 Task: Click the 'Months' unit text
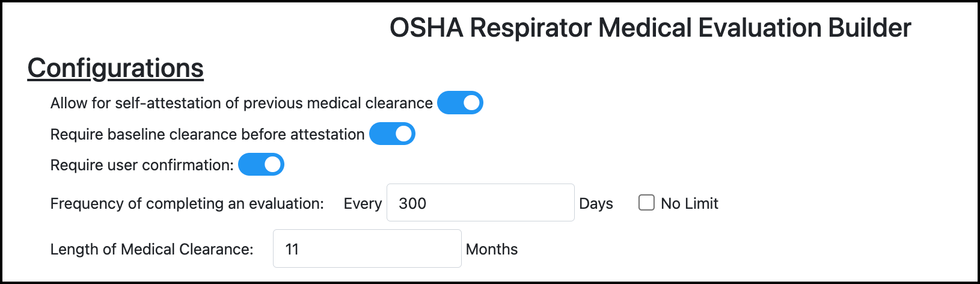(492, 250)
